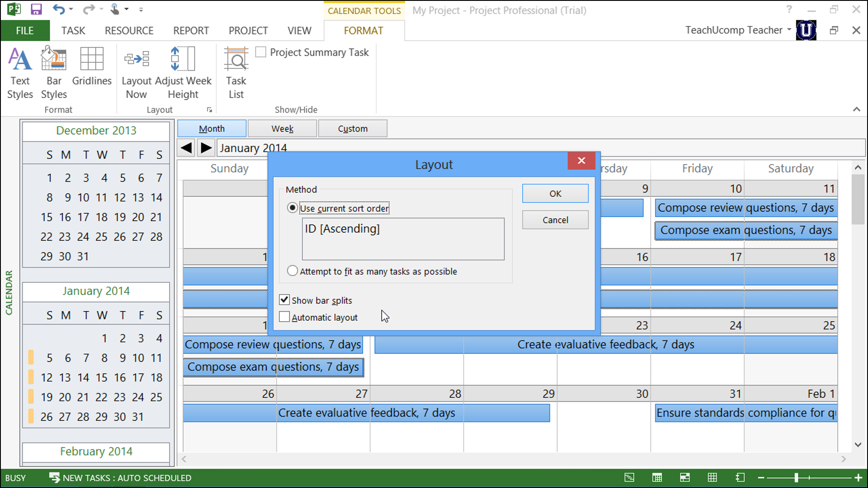This screenshot has width=868, height=488.
Task: Click the OK button to confirm layout
Action: [555, 193]
